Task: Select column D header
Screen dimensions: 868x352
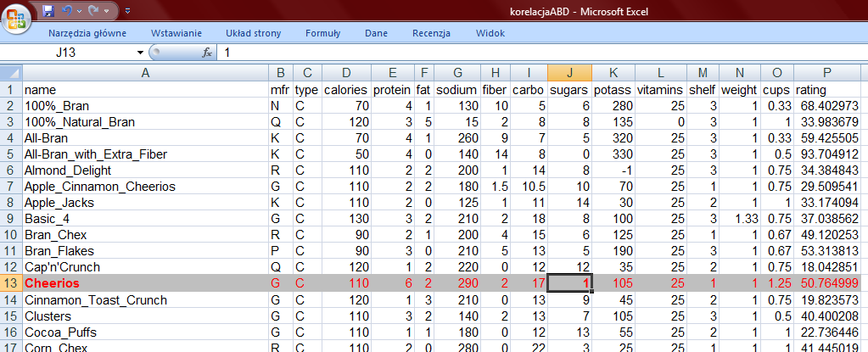Action: point(346,73)
